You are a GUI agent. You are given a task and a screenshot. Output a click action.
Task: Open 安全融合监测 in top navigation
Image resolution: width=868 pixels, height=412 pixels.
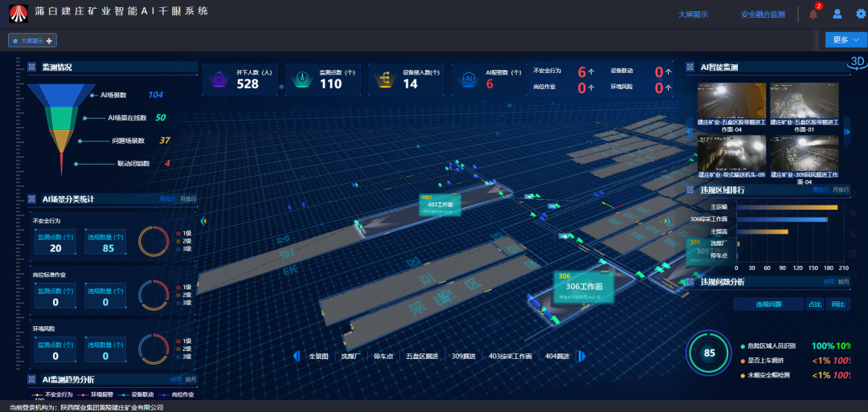tap(763, 14)
